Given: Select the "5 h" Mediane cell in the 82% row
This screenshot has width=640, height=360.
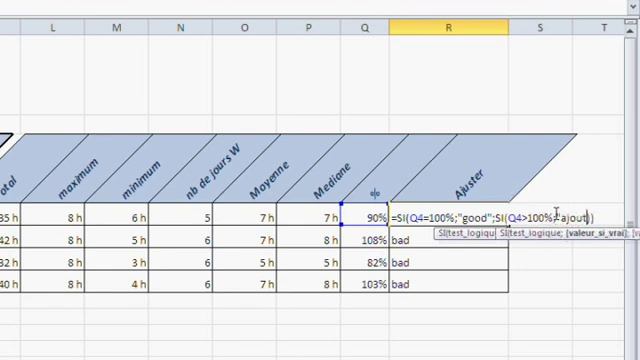Looking at the screenshot, I should click(309, 259).
